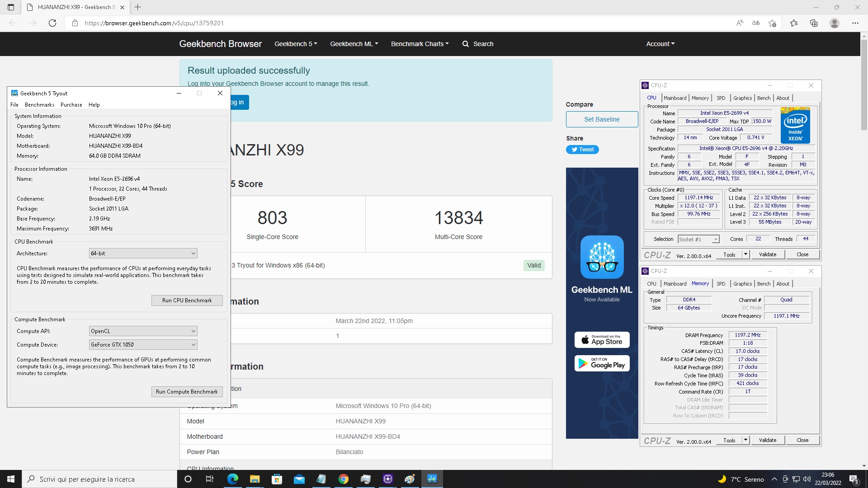Click the Windows taskbar search box
The image size is (868, 488).
(99, 479)
